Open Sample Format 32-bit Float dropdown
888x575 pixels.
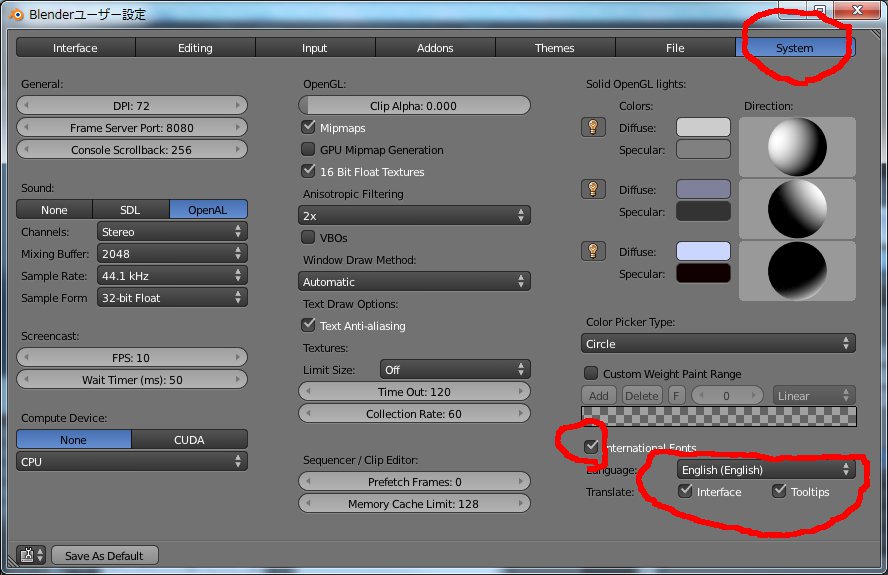point(172,297)
